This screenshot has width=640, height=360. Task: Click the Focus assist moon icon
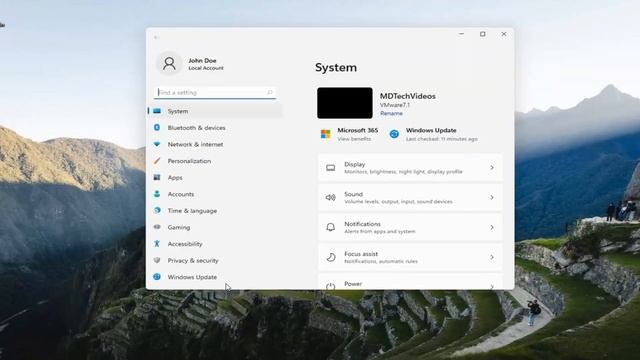331,257
